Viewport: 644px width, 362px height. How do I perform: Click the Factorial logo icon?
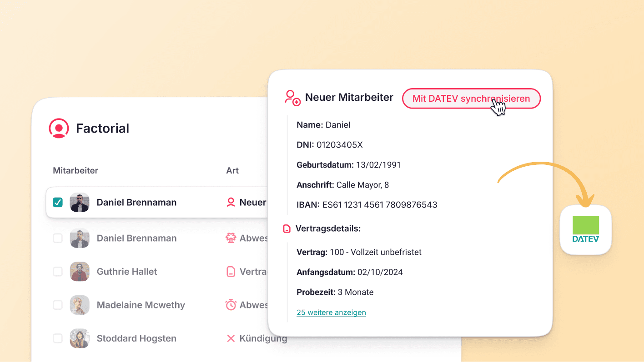[x=59, y=128]
